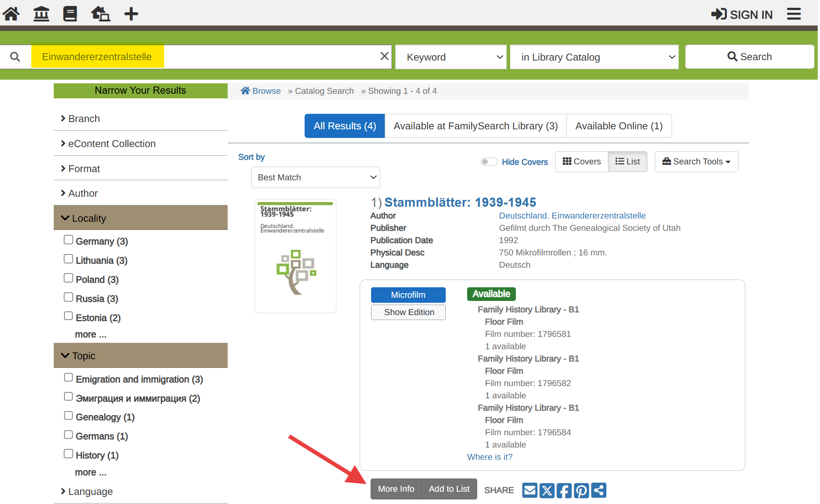The width and height of the screenshot is (820, 504).
Task: Click the Browse breadcrumb link
Action: 261,91
